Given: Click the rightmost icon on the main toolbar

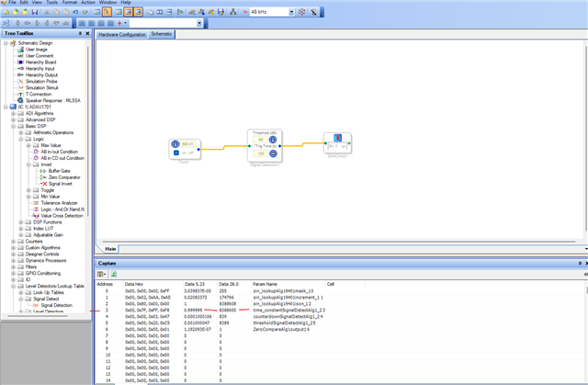Looking at the screenshot, I should (313, 12).
